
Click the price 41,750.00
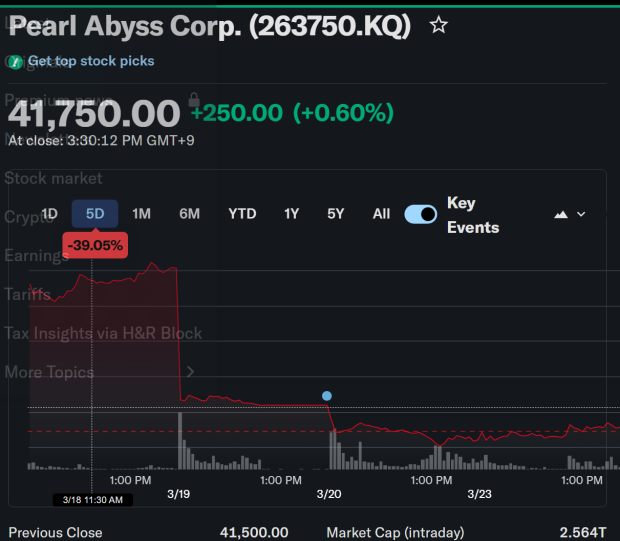click(94, 114)
